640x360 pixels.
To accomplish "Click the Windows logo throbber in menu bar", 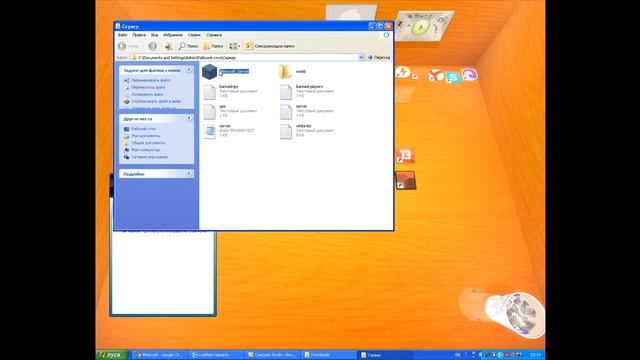I will pos(386,35).
